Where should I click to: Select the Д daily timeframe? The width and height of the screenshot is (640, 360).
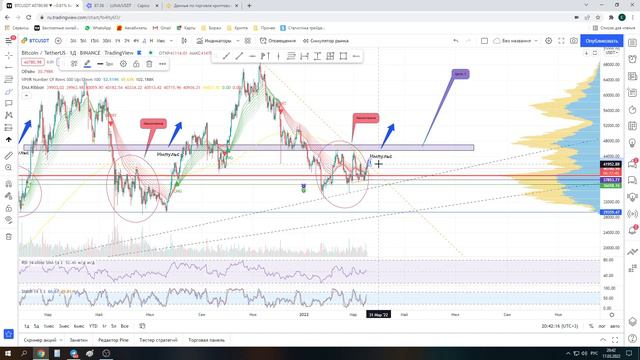[144, 41]
